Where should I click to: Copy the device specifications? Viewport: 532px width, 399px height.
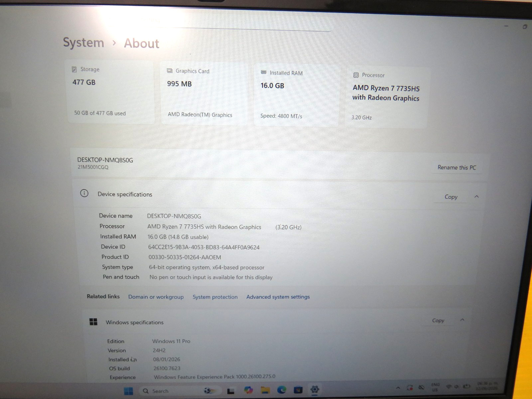451,197
